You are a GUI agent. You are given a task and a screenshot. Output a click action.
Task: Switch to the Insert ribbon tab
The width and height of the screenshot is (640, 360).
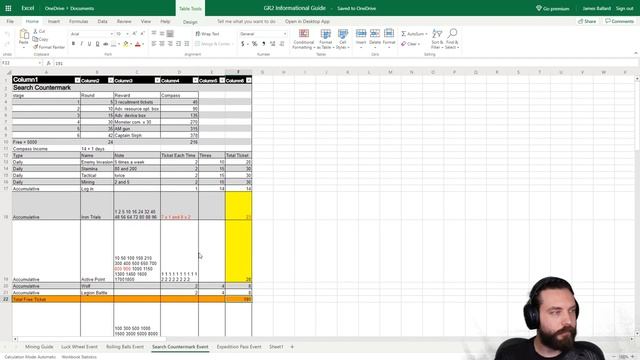tap(54, 21)
